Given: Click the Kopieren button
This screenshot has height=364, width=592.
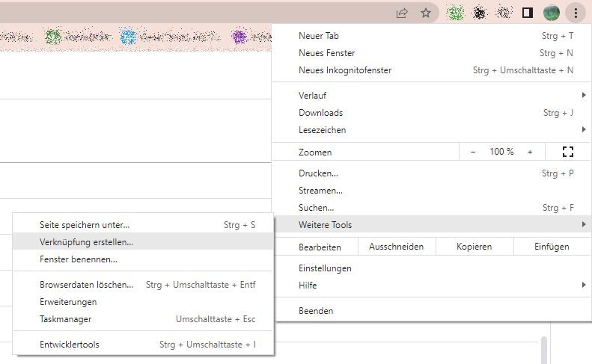Looking at the screenshot, I should click(x=474, y=247).
